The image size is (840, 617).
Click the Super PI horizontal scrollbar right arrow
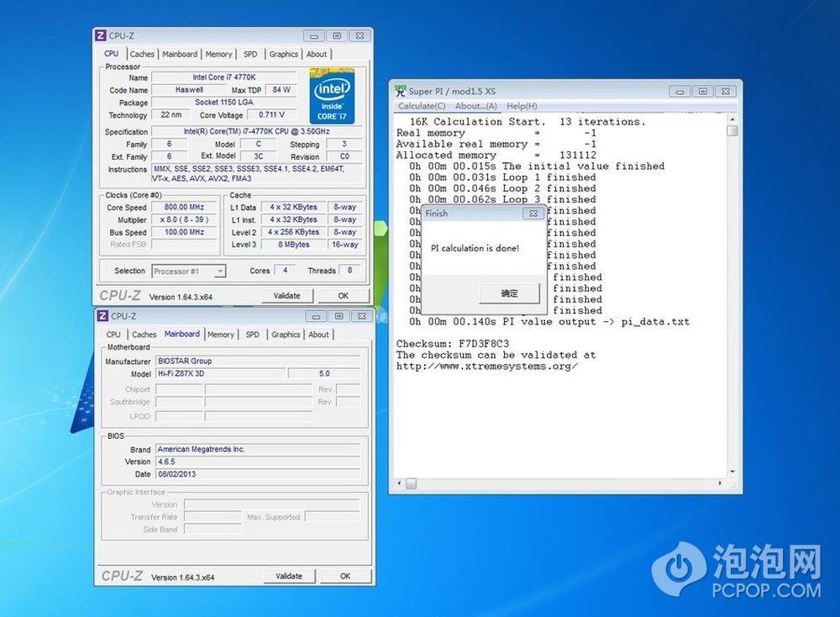[720, 483]
